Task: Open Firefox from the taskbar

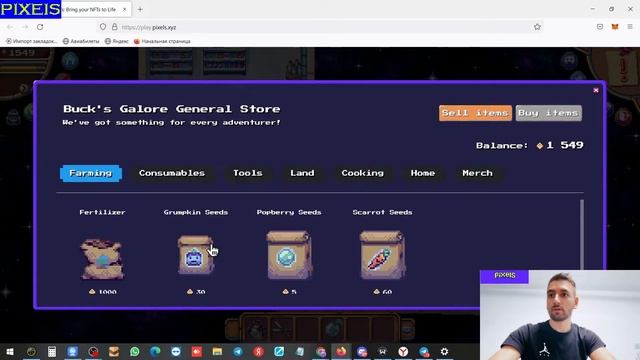Action: (341, 351)
